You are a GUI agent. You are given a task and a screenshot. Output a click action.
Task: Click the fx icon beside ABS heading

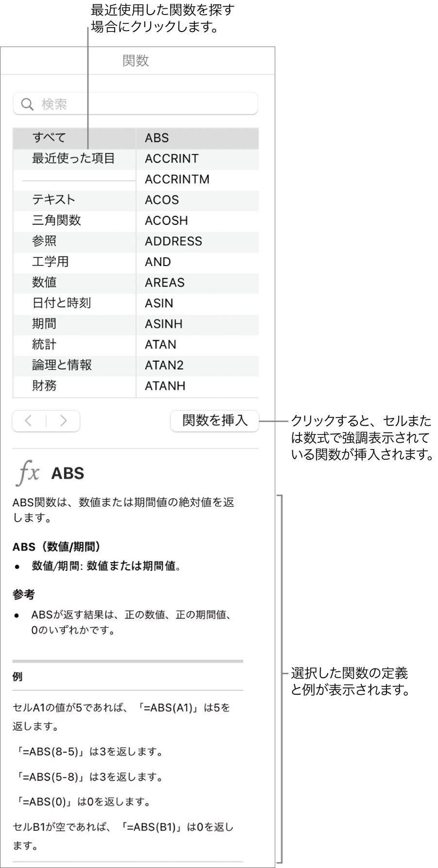[x=28, y=473]
